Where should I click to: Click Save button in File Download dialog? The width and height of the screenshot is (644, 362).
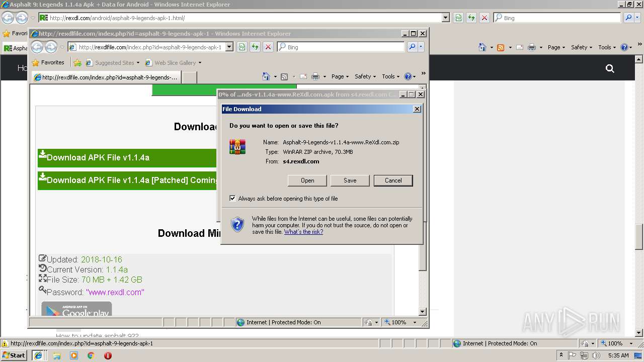(350, 180)
